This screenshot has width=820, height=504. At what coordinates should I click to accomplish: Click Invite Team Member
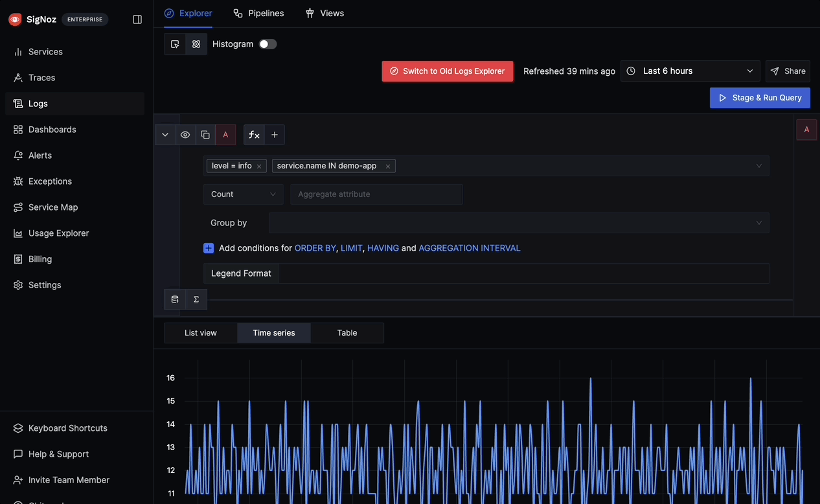[74, 480]
